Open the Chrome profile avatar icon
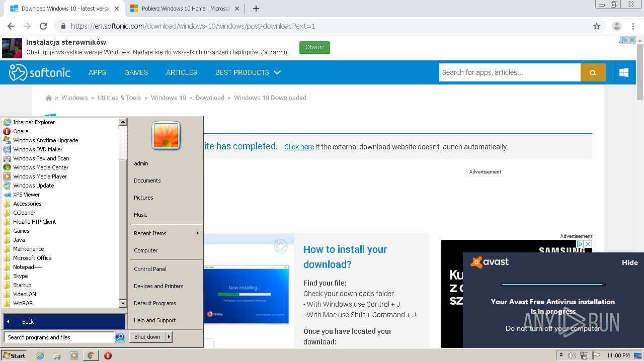The width and height of the screenshot is (644, 362). click(616, 26)
